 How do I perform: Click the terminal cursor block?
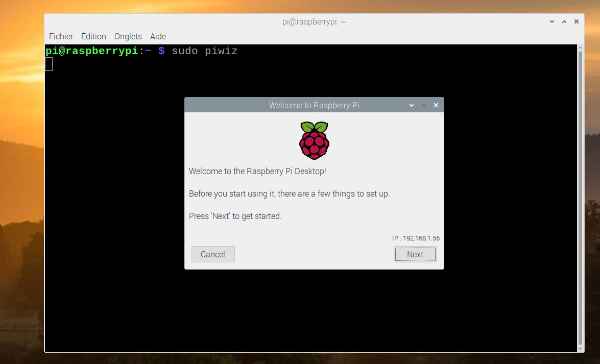click(49, 64)
